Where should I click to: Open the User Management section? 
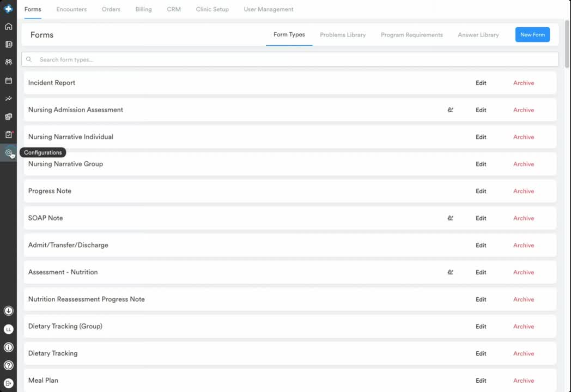pyautogui.click(x=268, y=9)
